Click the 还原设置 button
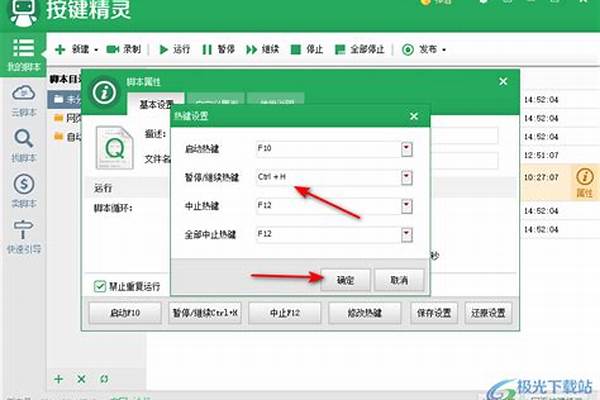This screenshot has width=600, height=400. point(488,313)
